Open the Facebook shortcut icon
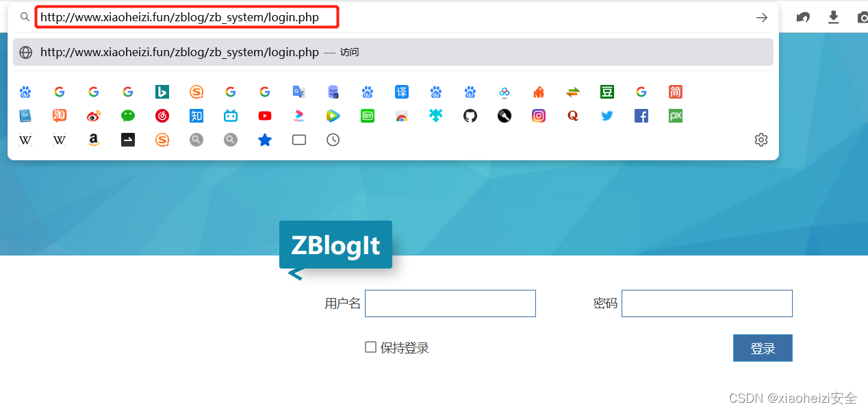Image resolution: width=868 pixels, height=411 pixels. click(x=641, y=116)
